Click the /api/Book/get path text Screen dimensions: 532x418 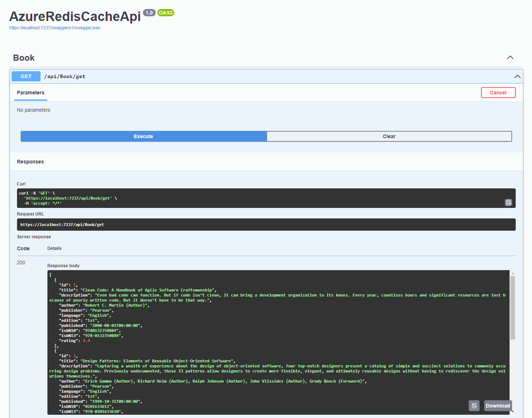[x=65, y=76]
